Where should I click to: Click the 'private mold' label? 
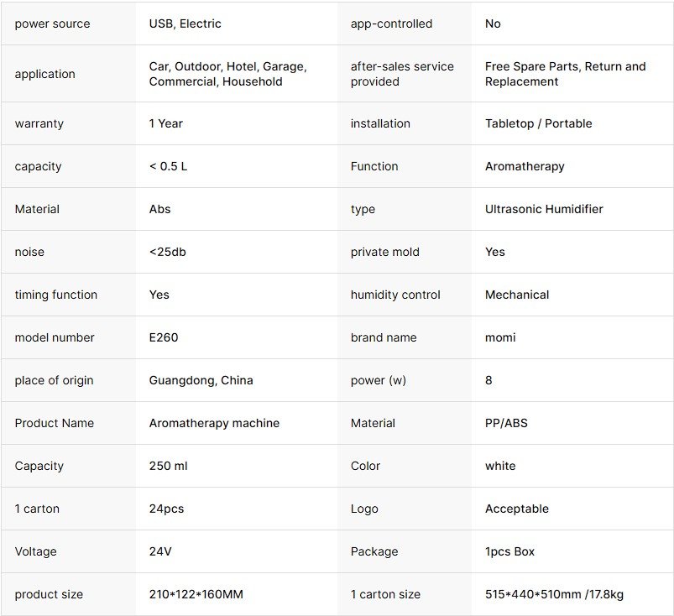384,252
